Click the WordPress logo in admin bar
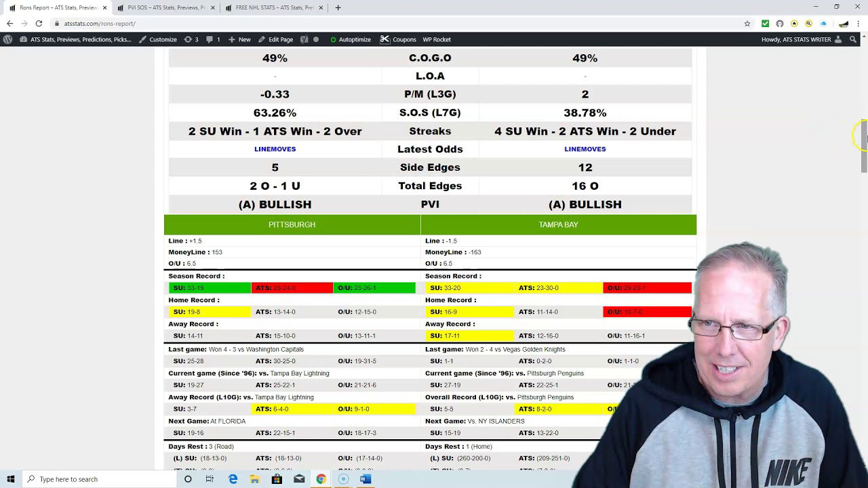868x488 pixels. [x=7, y=39]
